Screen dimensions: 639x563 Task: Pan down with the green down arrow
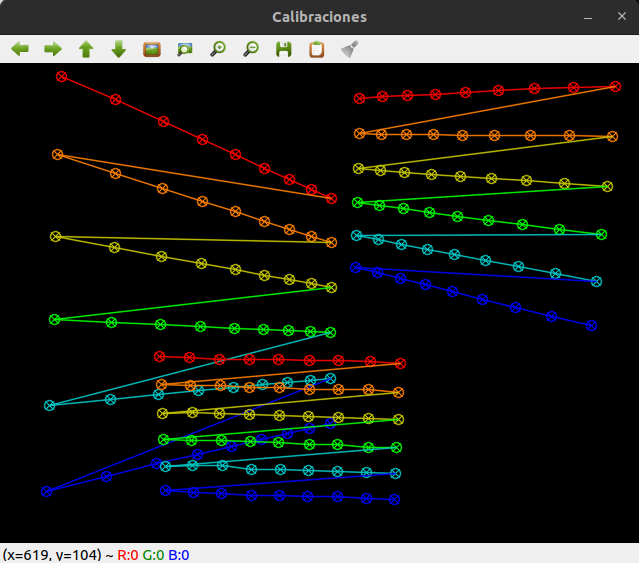tap(119, 49)
